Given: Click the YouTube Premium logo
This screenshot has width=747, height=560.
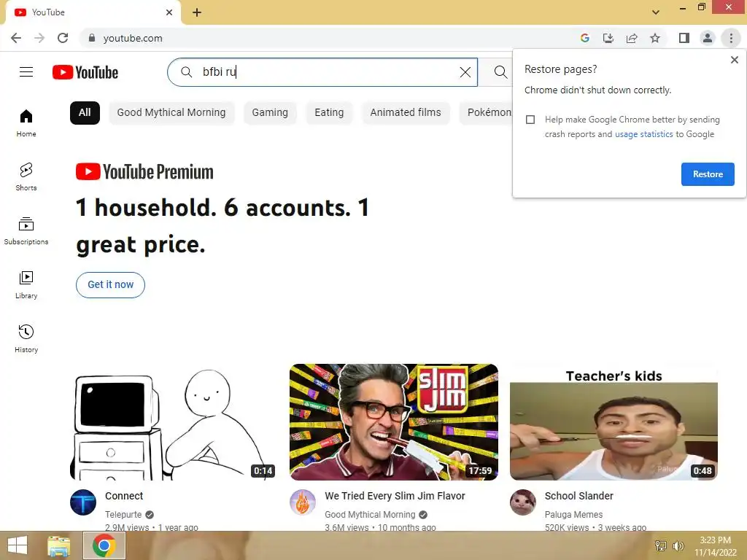Looking at the screenshot, I should pos(144,172).
